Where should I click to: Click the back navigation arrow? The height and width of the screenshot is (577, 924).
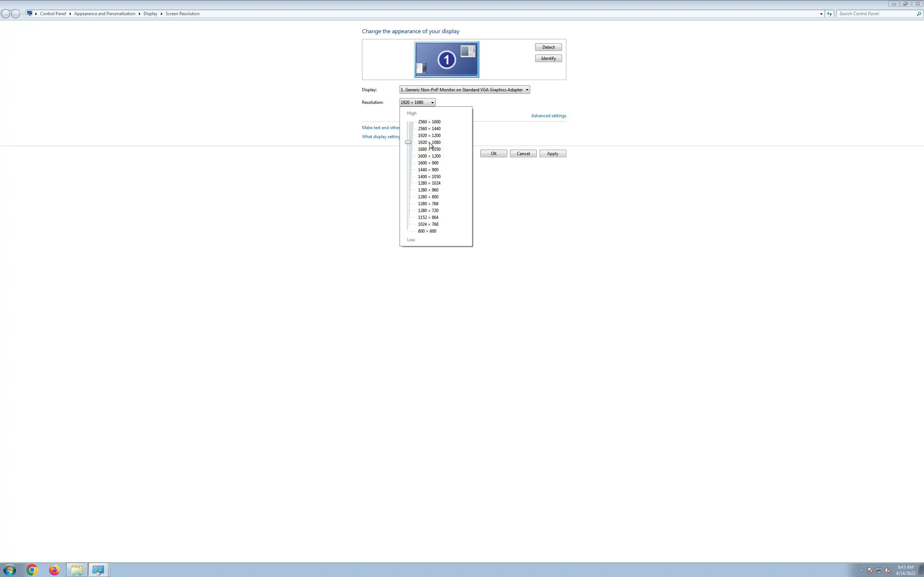tap(5, 14)
